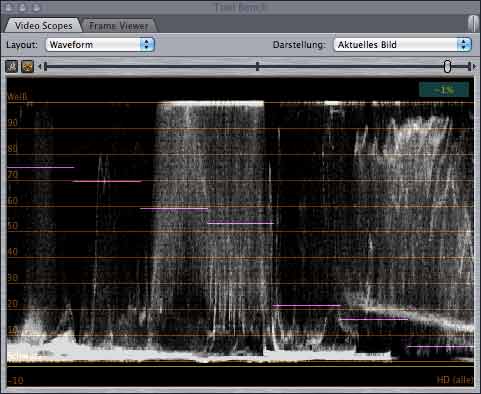Screen dimensions: 481x394
Task: Click the yellow minimize window button
Action: click(23, 7)
